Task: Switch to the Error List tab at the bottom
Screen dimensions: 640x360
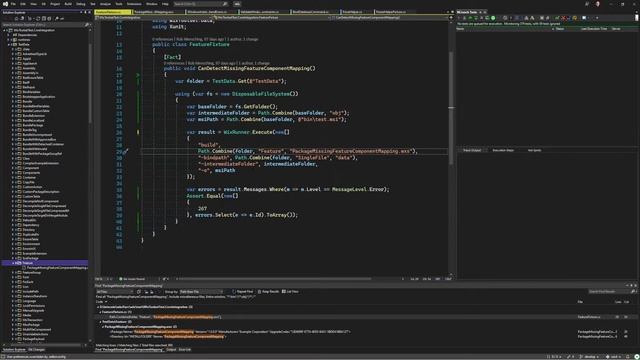Action: click(184, 350)
